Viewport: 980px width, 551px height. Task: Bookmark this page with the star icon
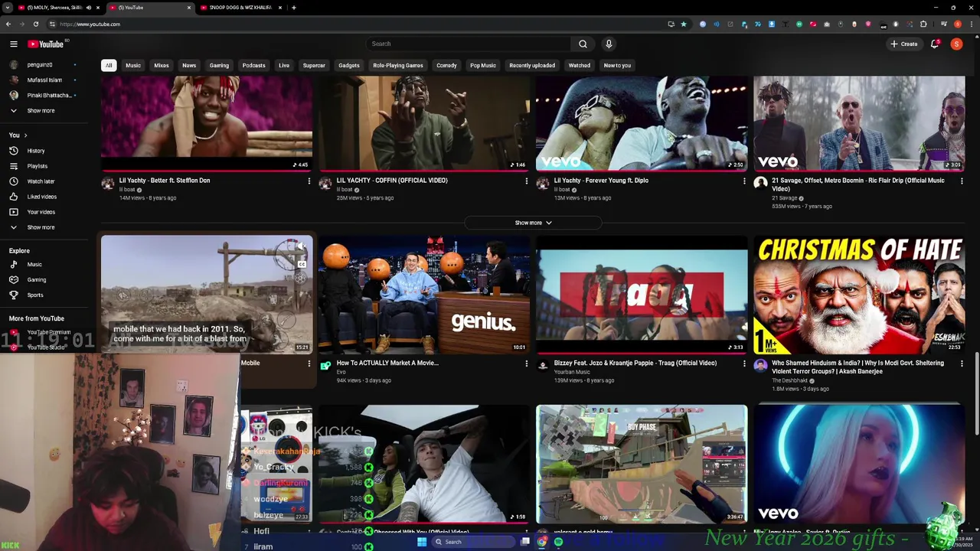(x=684, y=24)
